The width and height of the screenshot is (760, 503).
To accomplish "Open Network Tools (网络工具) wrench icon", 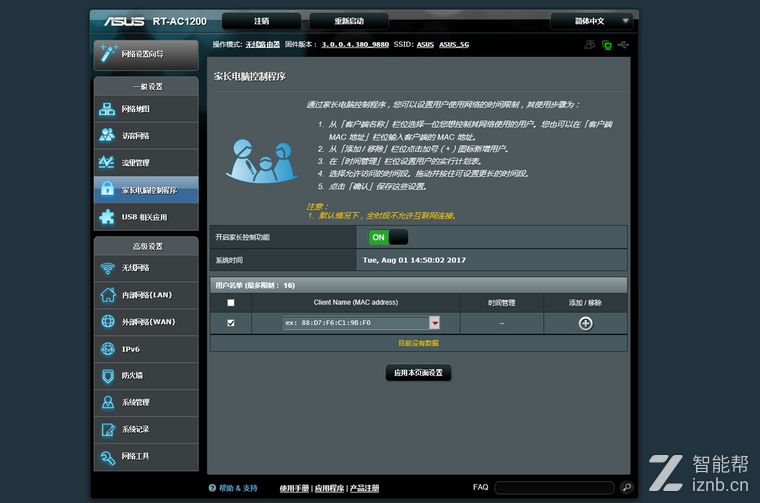I will 108,456.
